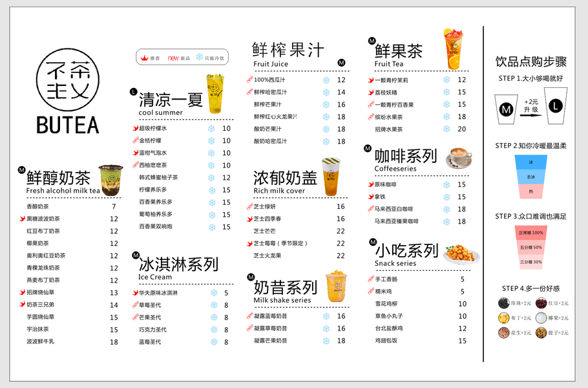Select the fried snack plate image
The image size is (588, 388).
tap(461, 254)
